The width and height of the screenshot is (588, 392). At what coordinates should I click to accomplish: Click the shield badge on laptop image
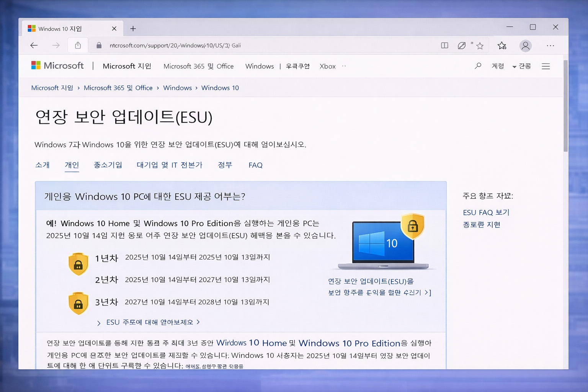[x=413, y=226]
